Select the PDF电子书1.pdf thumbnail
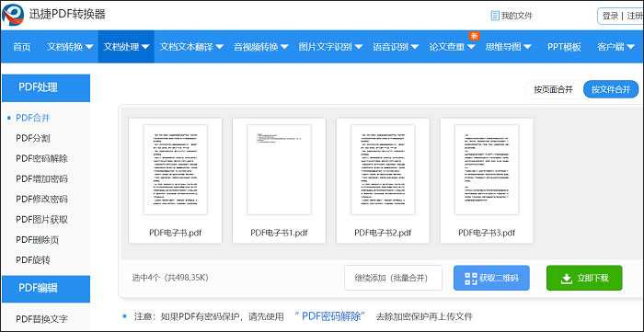This screenshot has height=332, width=644. [x=280, y=170]
